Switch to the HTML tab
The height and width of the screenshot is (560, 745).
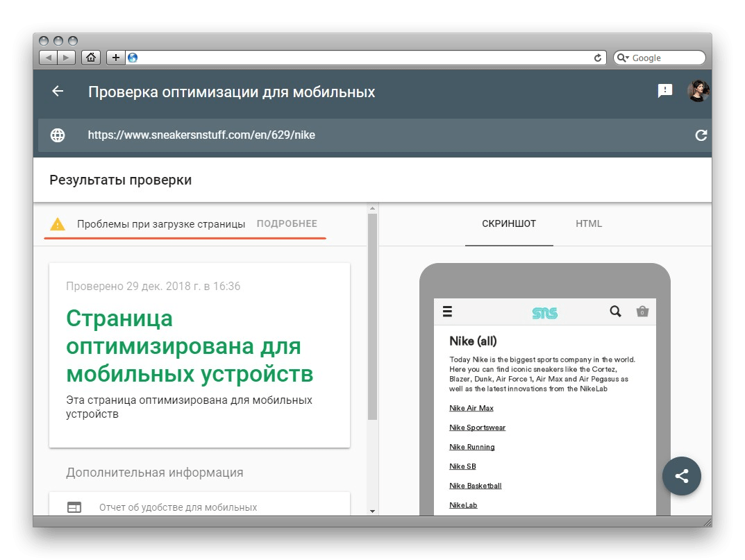click(x=588, y=223)
